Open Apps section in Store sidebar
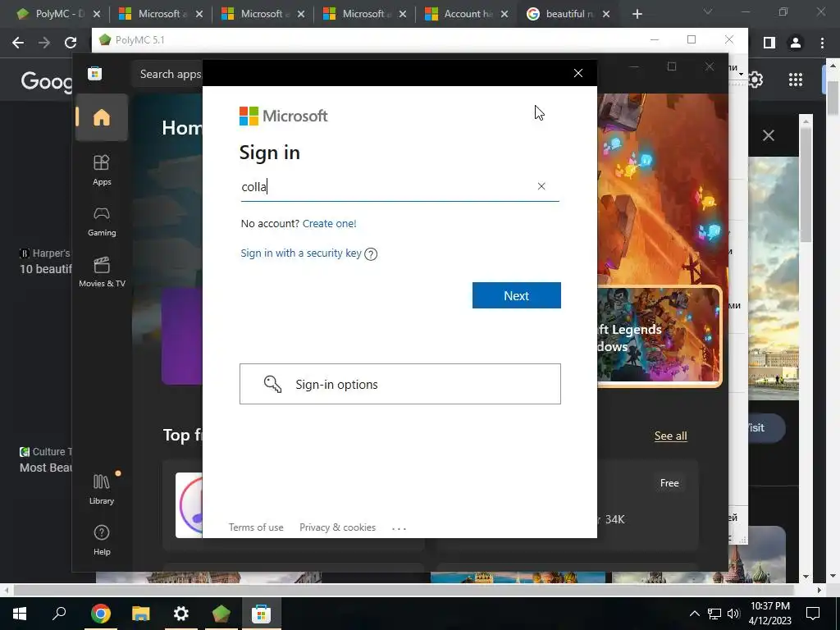The width and height of the screenshot is (840, 630). coord(102,171)
